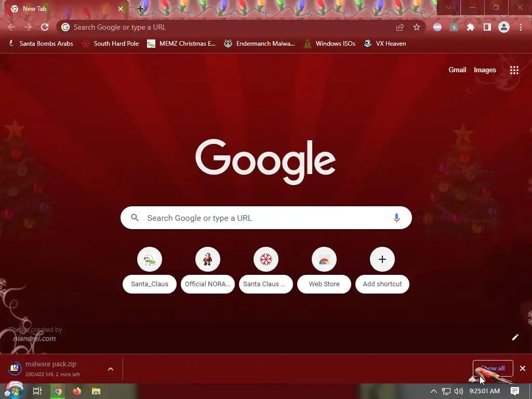This screenshot has width=532, height=399.
Task: Expand options chevron for malware pack.zip download
Action: pos(111,369)
